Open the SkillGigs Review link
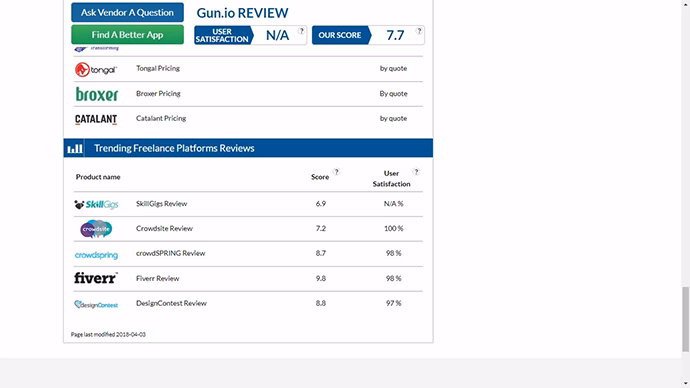This screenshot has width=690, height=388. (x=161, y=204)
